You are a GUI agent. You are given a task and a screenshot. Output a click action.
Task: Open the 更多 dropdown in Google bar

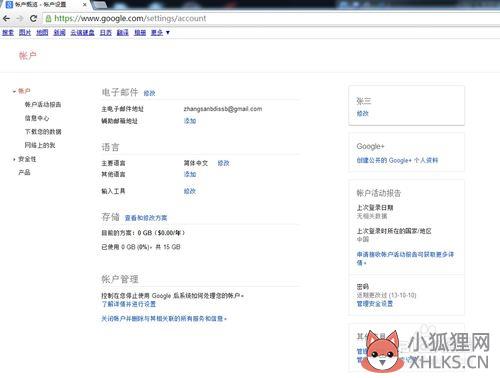[160, 33]
